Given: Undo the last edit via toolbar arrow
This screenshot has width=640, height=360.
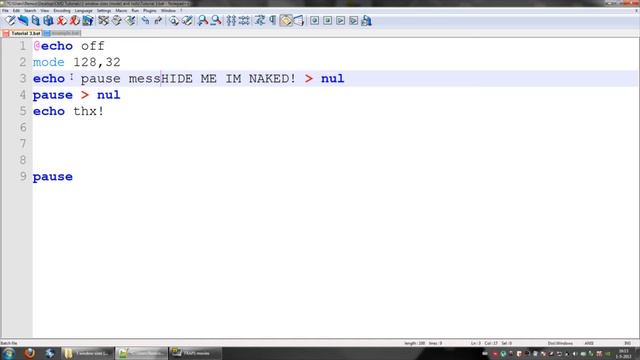Looking at the screenshot, I should [x=145, y=20].
